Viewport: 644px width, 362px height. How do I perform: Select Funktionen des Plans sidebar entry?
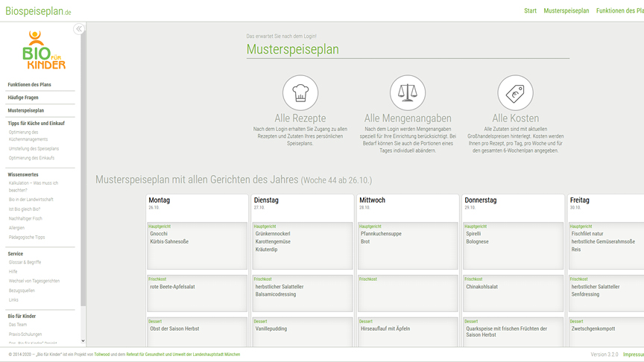tap(30, 85)
